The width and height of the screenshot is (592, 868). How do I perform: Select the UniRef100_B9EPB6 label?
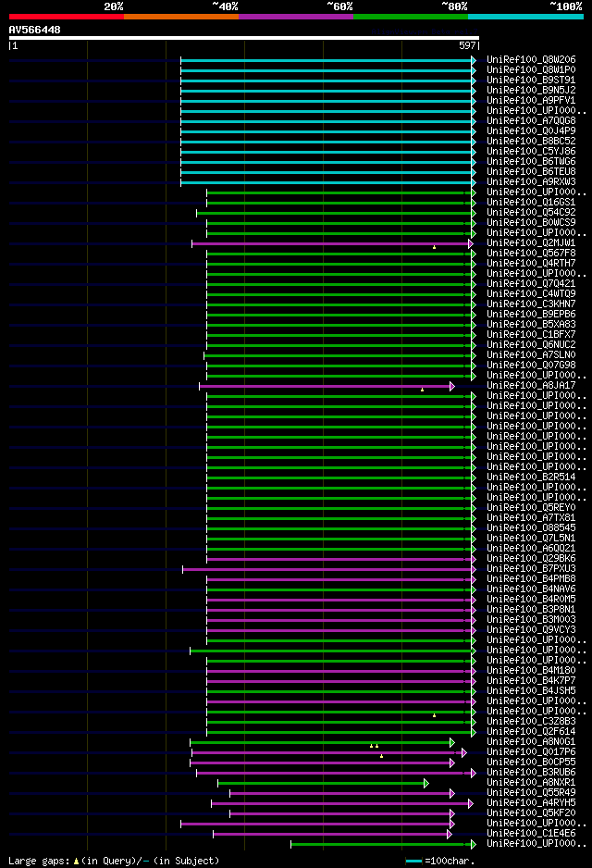531,314
